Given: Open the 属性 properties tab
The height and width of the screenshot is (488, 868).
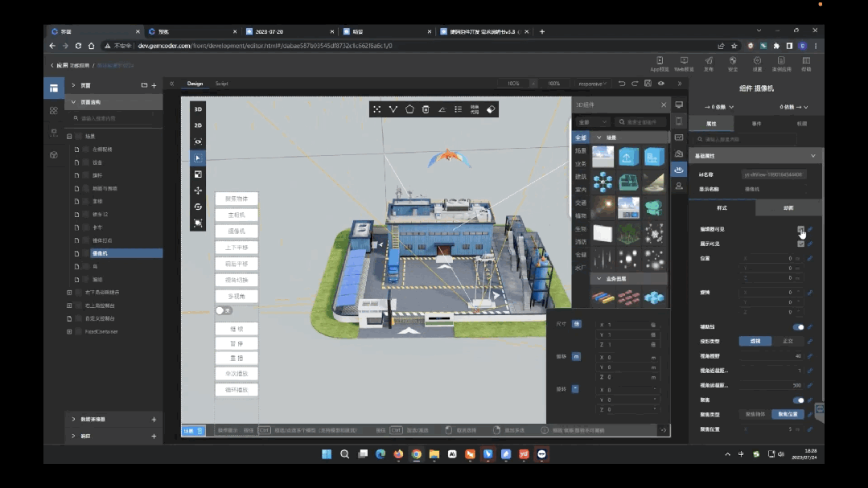Looking at the screenshot, I should [711, 124].
